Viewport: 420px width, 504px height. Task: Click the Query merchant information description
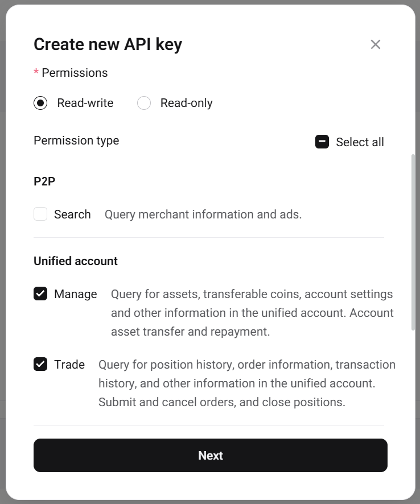tap(203, 214)
